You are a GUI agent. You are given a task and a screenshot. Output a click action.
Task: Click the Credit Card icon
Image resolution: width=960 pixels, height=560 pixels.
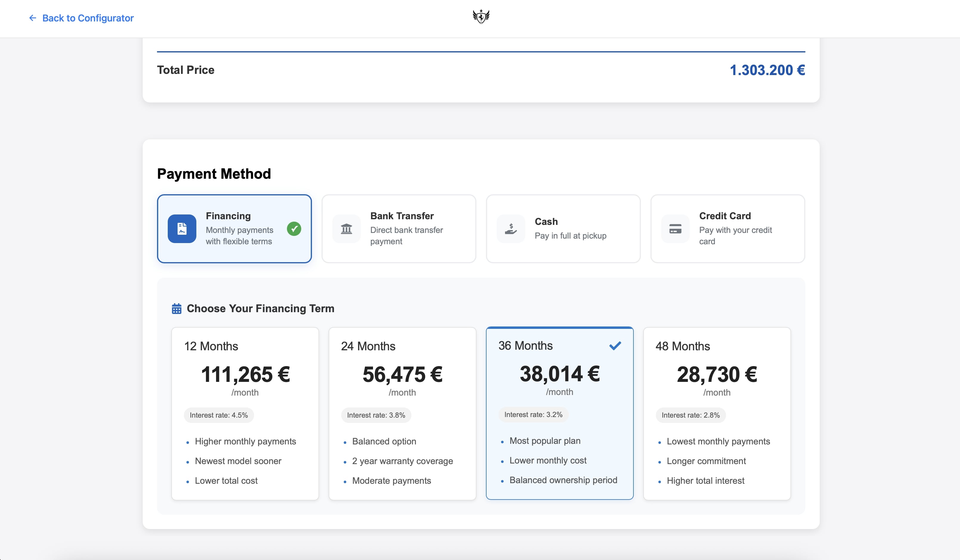pyautogui.click(x=675, y=228)
